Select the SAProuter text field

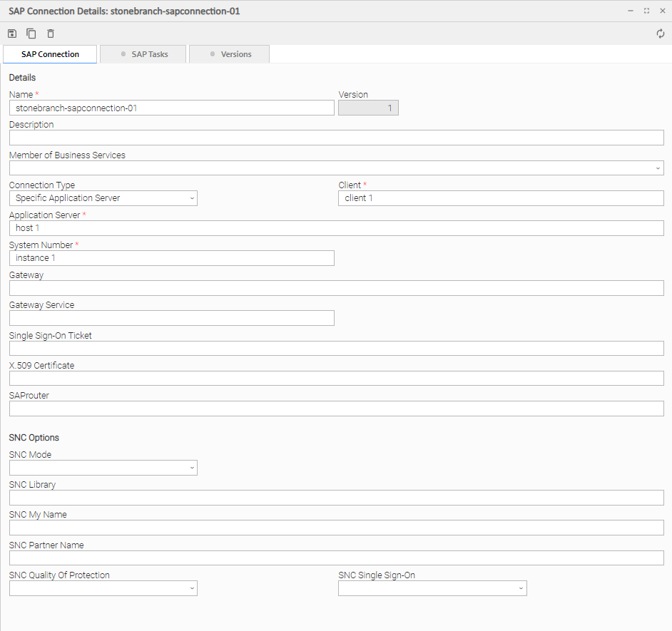tap(336, 409)
